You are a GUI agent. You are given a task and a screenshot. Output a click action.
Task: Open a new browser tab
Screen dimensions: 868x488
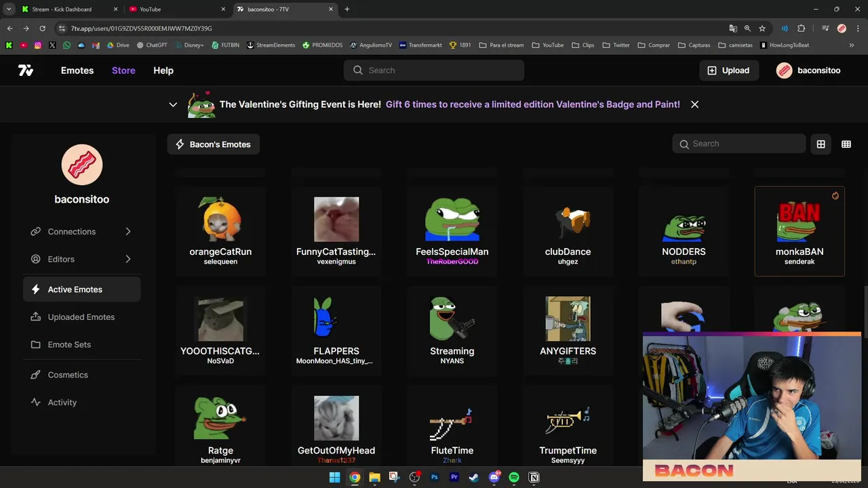347,9
